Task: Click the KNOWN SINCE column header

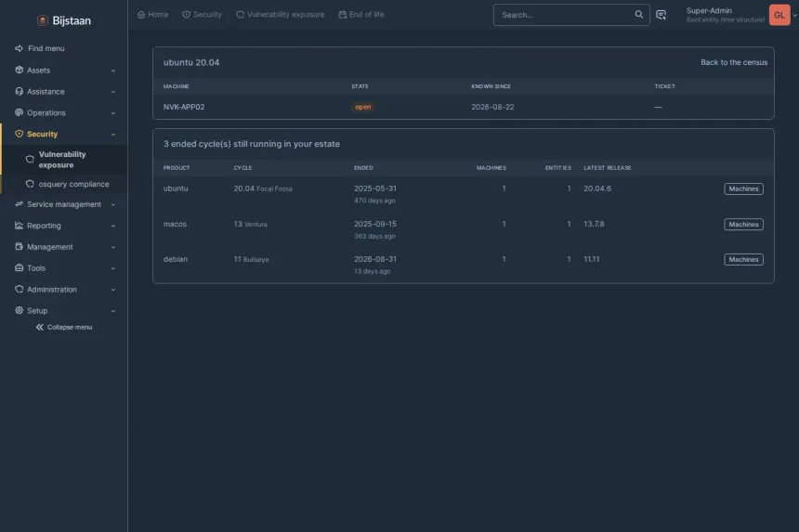Action: (491, 86)
